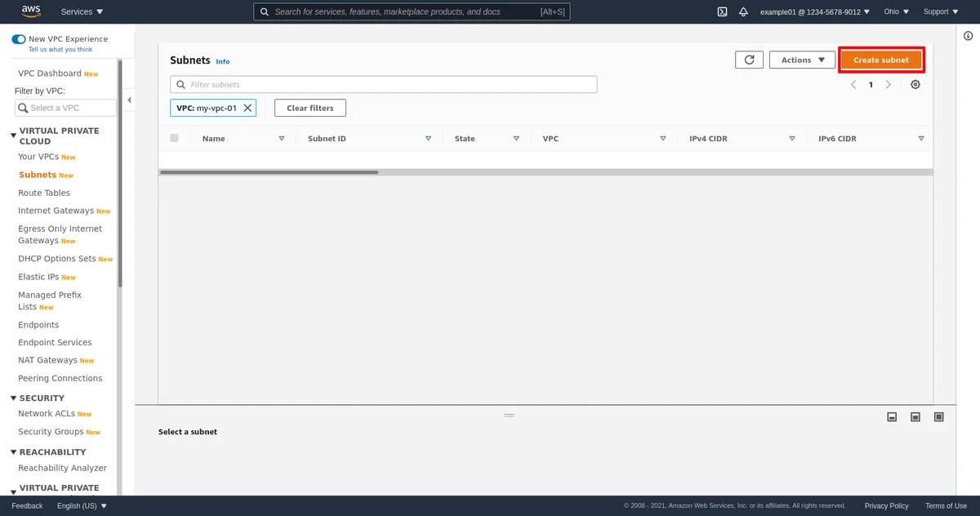Open Route Tables in sidebar
The width and height of the screenshot is (980, 516).
tap(44, 193)
